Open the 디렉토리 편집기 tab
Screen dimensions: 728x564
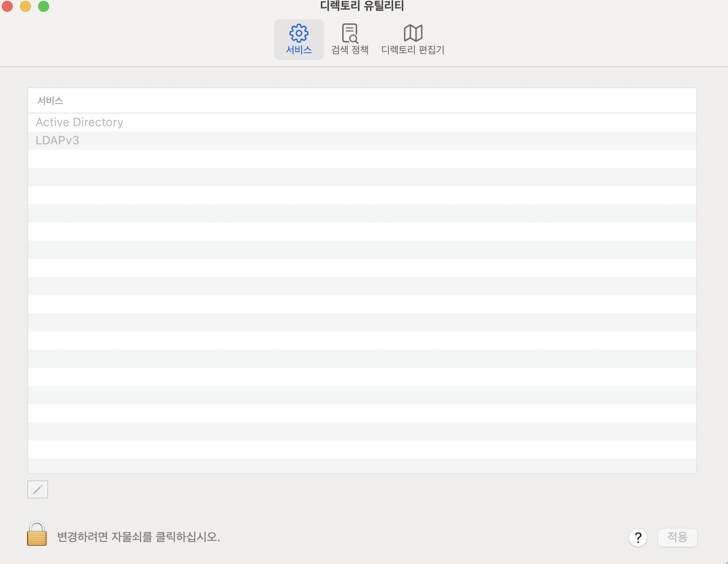click(x=413, y=40)
